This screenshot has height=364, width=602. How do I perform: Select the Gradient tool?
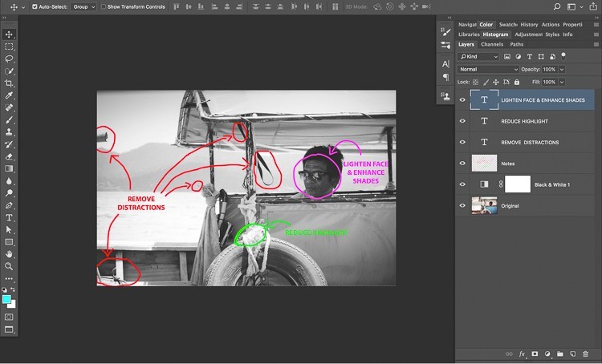9,168
